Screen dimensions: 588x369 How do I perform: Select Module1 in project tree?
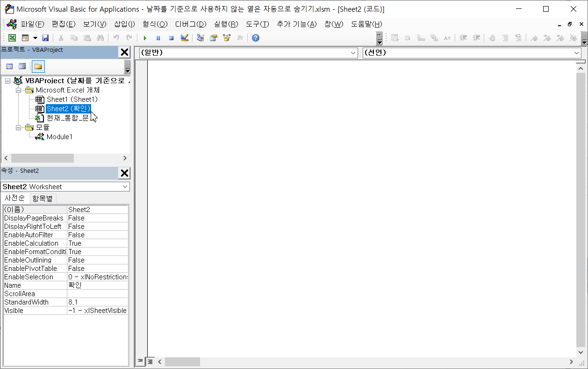click(x=59, y=137)
